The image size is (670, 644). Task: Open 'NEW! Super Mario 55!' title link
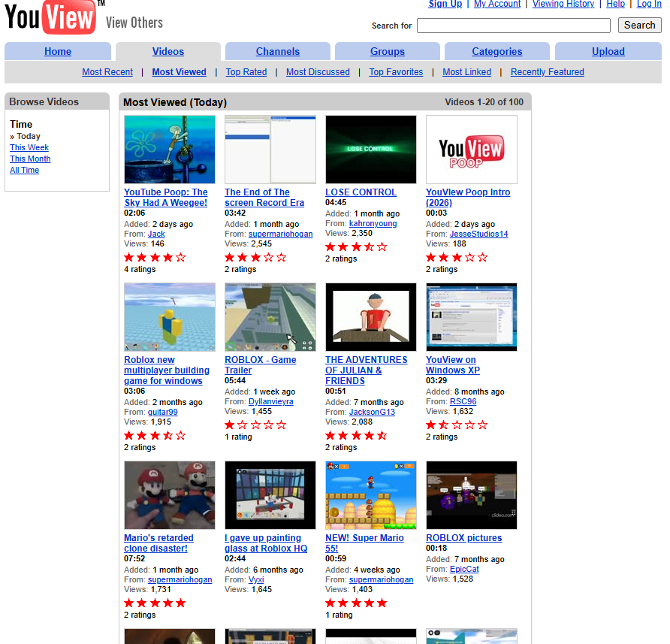(x=364, y=543)
